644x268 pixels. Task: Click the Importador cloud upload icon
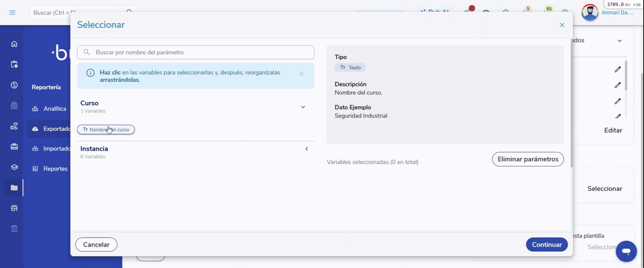tap(36, 149)
